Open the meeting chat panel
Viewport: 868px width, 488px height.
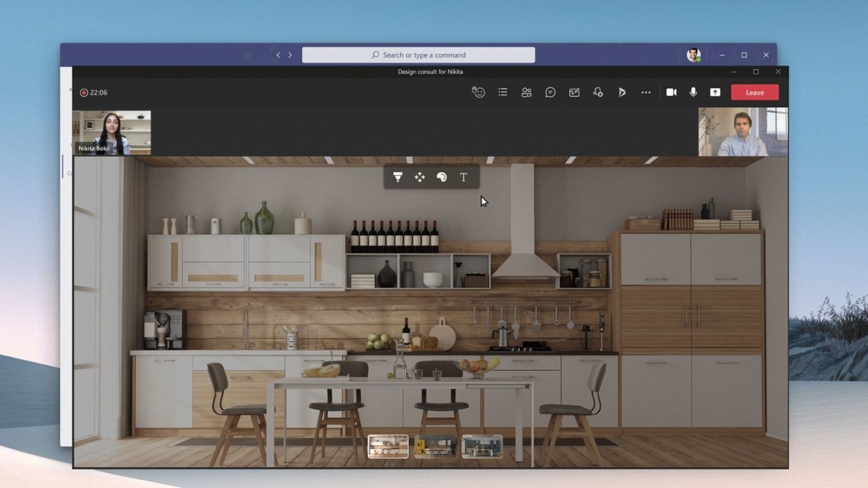tap(550, 92)
